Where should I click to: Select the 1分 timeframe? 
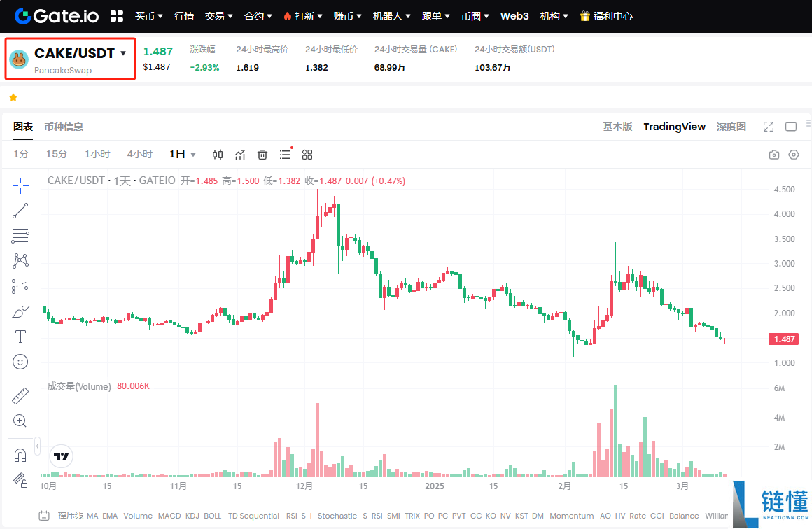coord(21,154)
